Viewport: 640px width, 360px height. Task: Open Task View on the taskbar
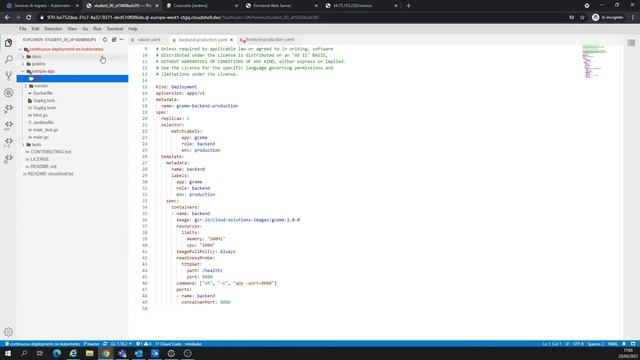point(40,353)
